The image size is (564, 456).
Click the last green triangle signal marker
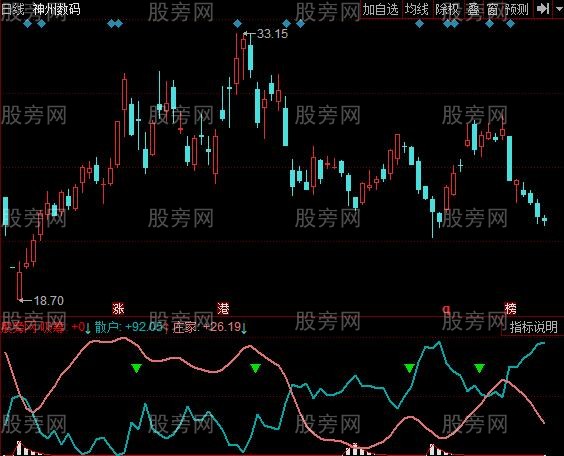click(479, 368)
